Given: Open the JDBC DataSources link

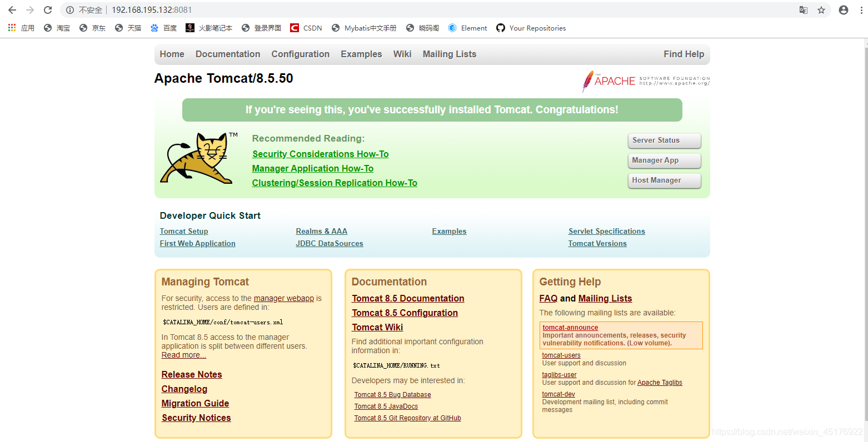Looking at the screenshot, I should click(x=330, y=244).
